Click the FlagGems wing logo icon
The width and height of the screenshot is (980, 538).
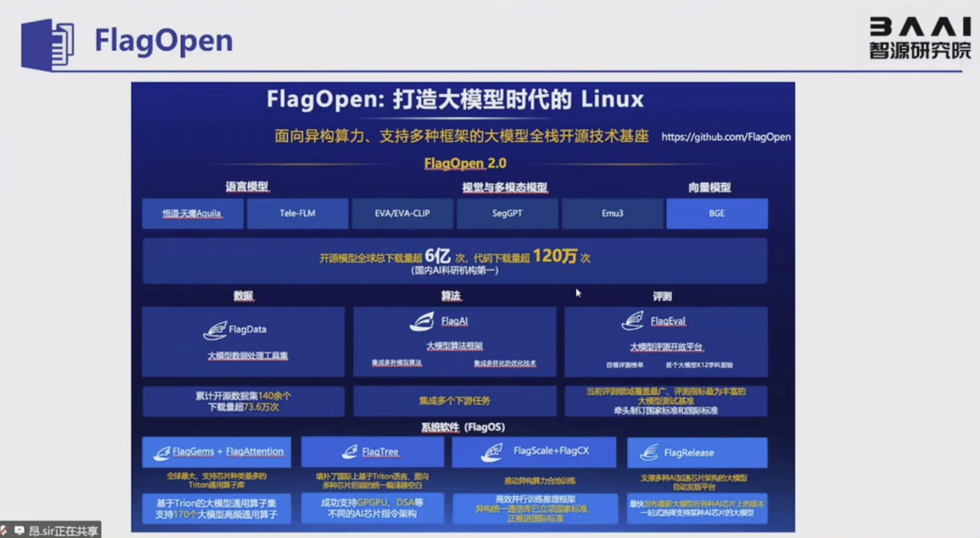tap(162, 453)
